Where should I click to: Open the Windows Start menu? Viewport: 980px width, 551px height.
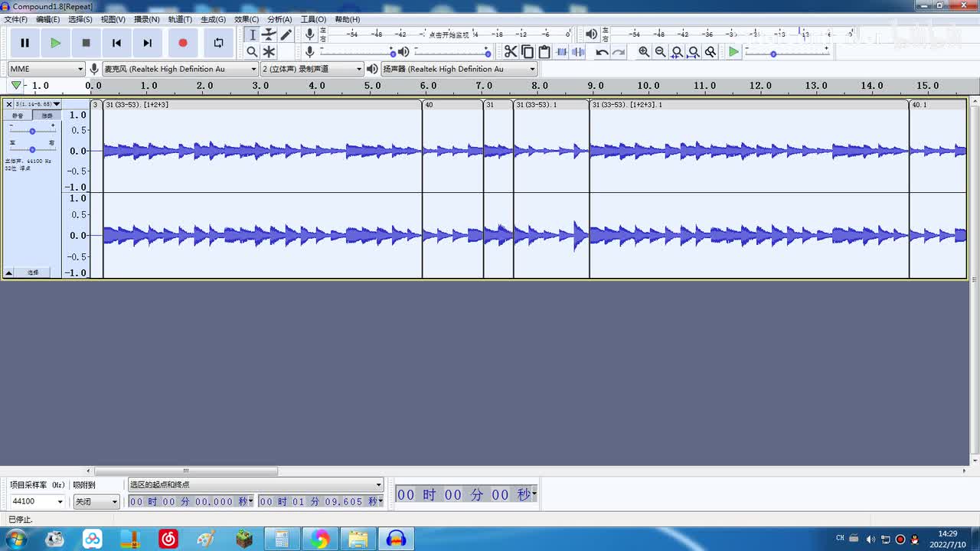[x=15, y=539]
